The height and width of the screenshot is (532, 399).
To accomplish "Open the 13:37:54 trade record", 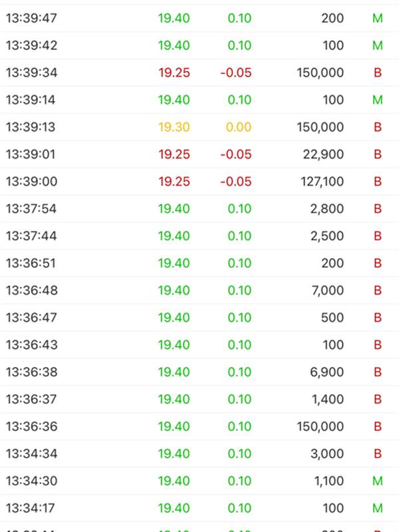I will pyautogui.click(x=199, y=209).
